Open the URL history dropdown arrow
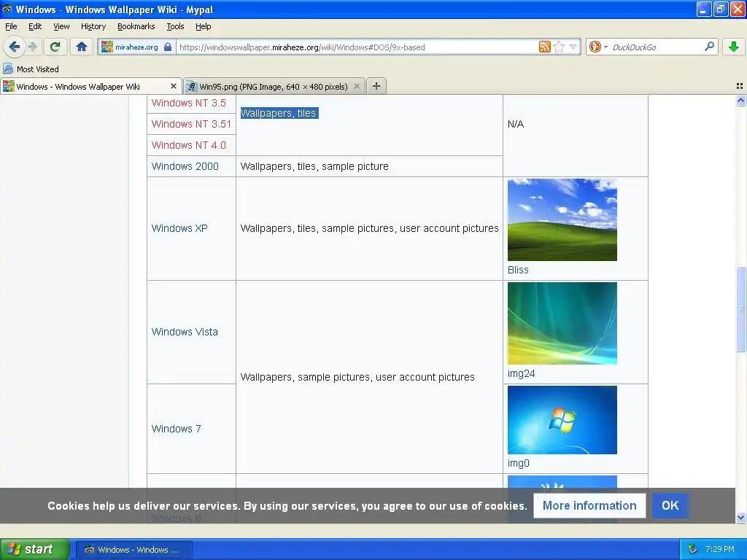The width and height of the screenshot is (747, 560). point(573,47)
